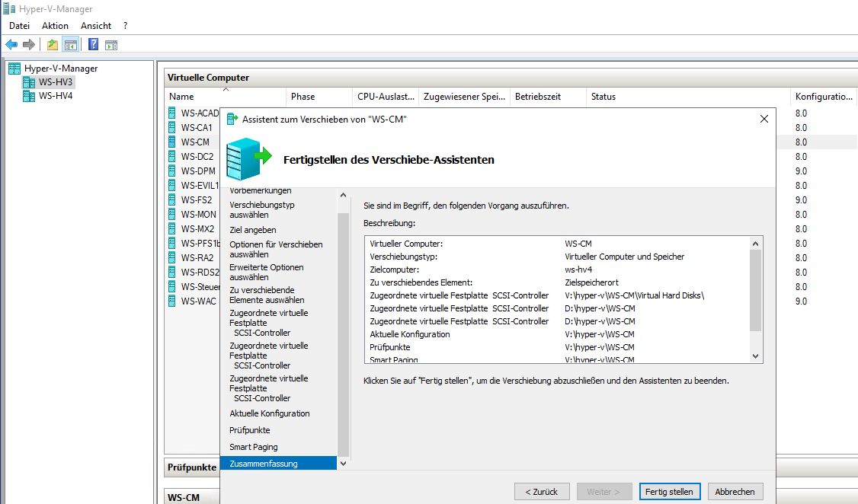This screenshot has height=504, width=858.
Task: Click the Aktuelle Konfiguration row in description
Action: 557,334
